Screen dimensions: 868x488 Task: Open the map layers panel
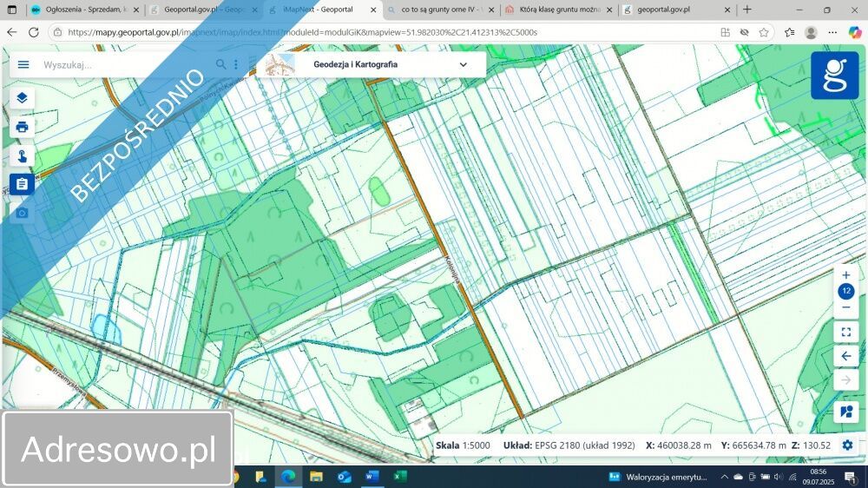click(x=23, y=97)
